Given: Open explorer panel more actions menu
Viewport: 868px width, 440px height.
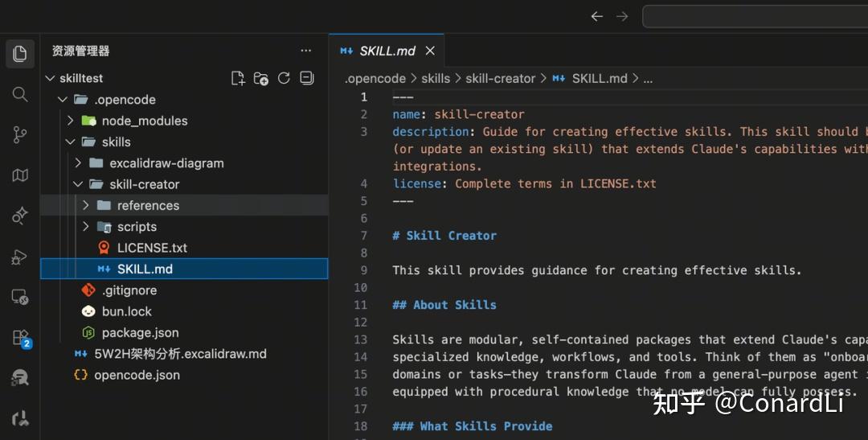Looking at the screenshot, I should (305, 51).
